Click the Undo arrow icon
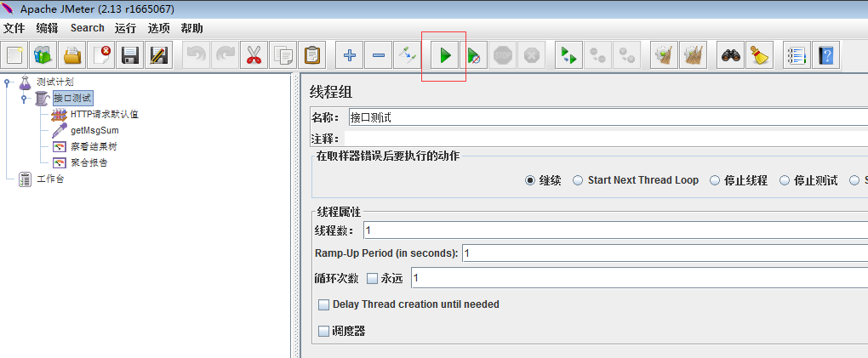The image size is (868, 358). [x=196, y=55]
